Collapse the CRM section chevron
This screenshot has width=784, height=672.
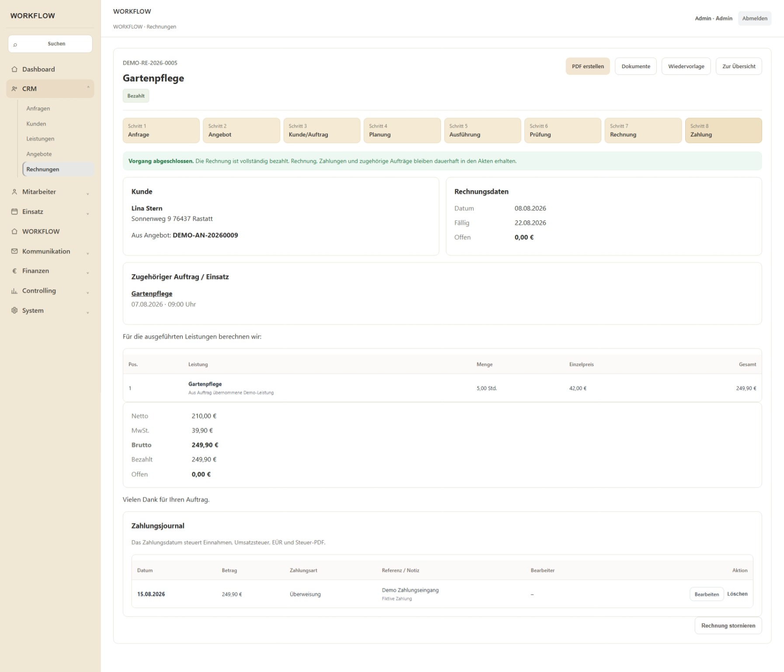(88, 88)
